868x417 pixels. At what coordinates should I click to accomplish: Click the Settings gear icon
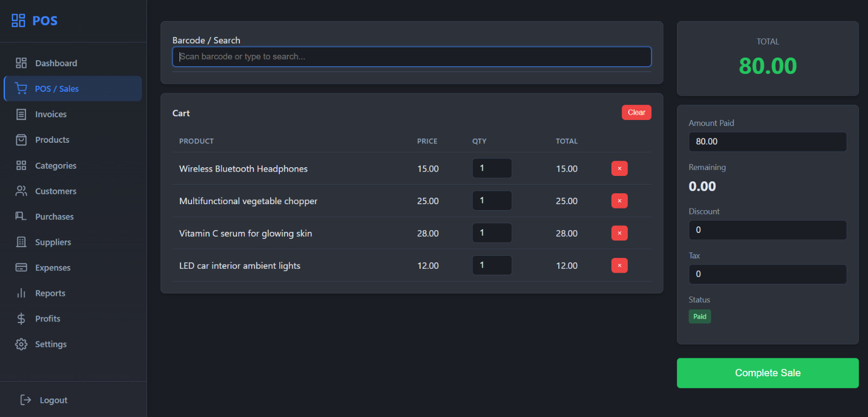(21, 344)
